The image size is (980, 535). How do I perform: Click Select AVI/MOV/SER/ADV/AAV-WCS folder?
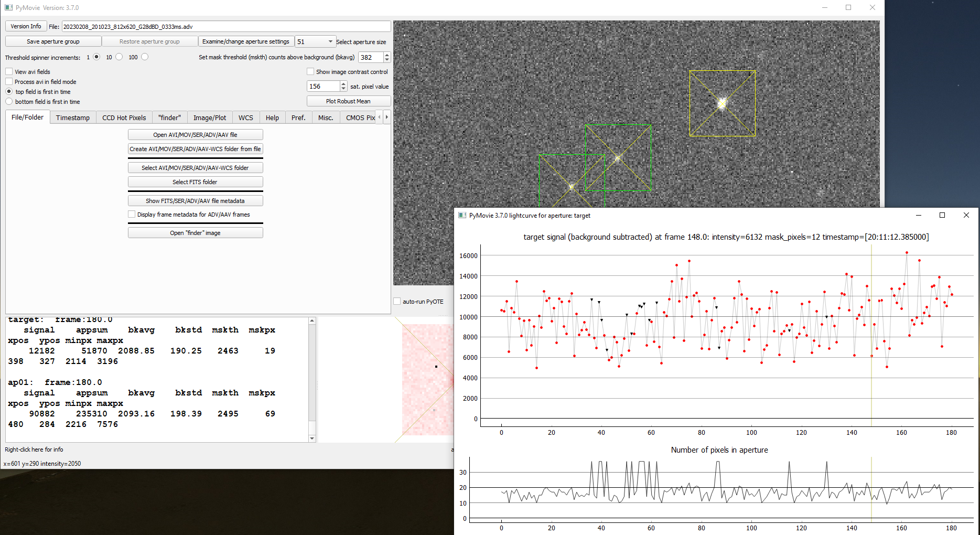click(195, 168)
